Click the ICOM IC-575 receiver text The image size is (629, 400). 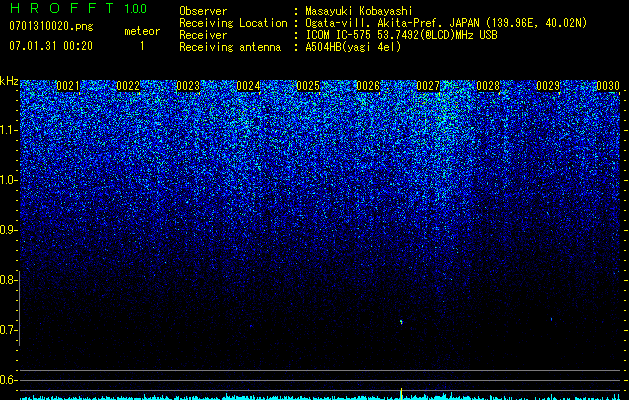401,35
